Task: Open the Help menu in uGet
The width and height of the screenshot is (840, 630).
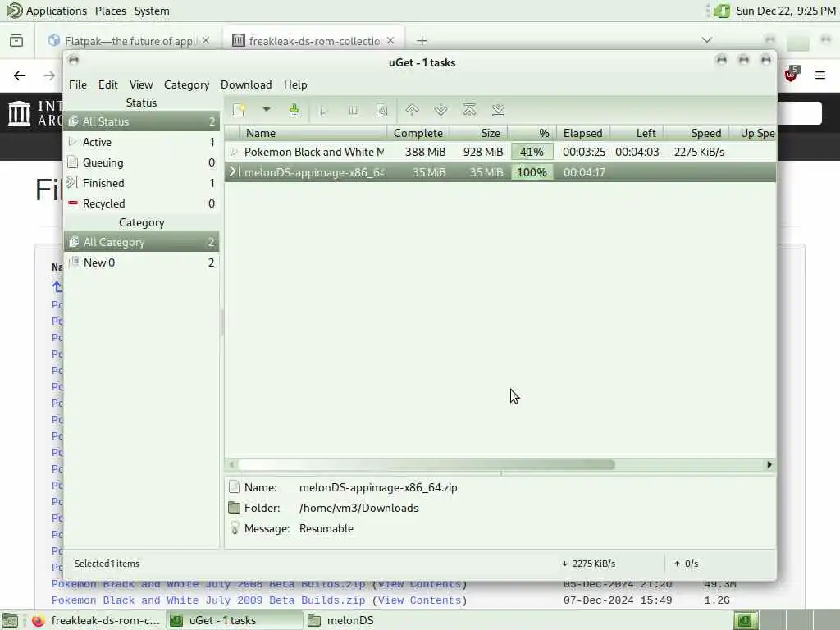Action: pos(295,84)
